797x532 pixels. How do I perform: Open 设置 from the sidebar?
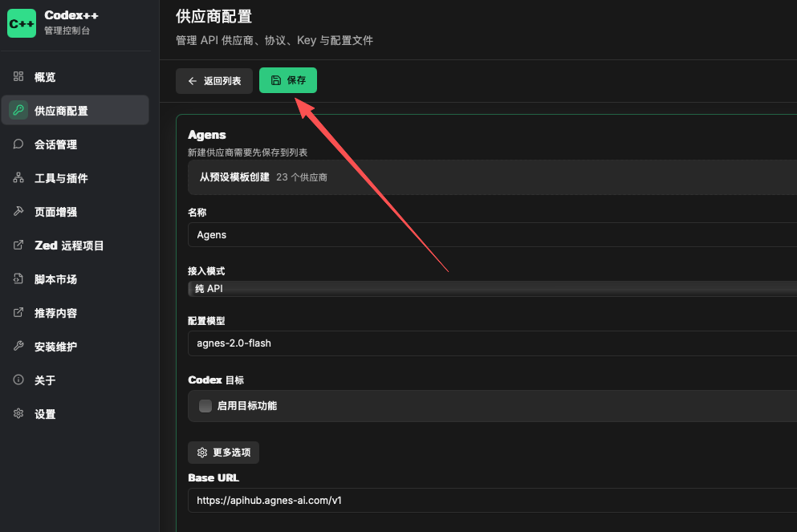(75, 413)
